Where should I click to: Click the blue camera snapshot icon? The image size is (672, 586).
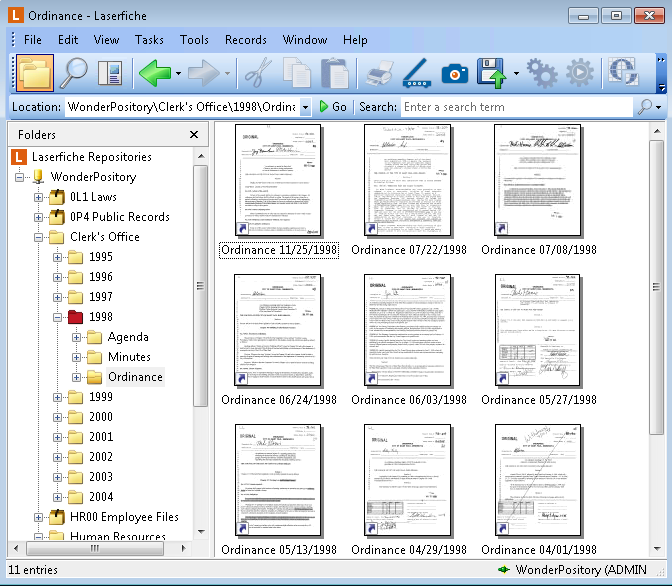pyautogui.click(x=455, y=74)
